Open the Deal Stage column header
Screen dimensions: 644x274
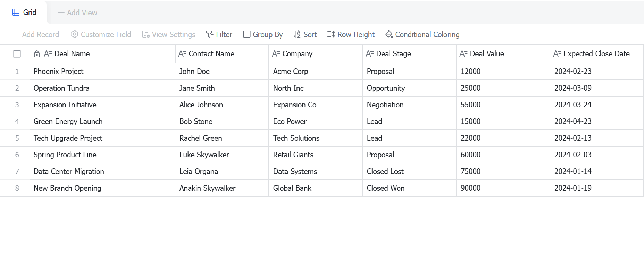(409, 54)
